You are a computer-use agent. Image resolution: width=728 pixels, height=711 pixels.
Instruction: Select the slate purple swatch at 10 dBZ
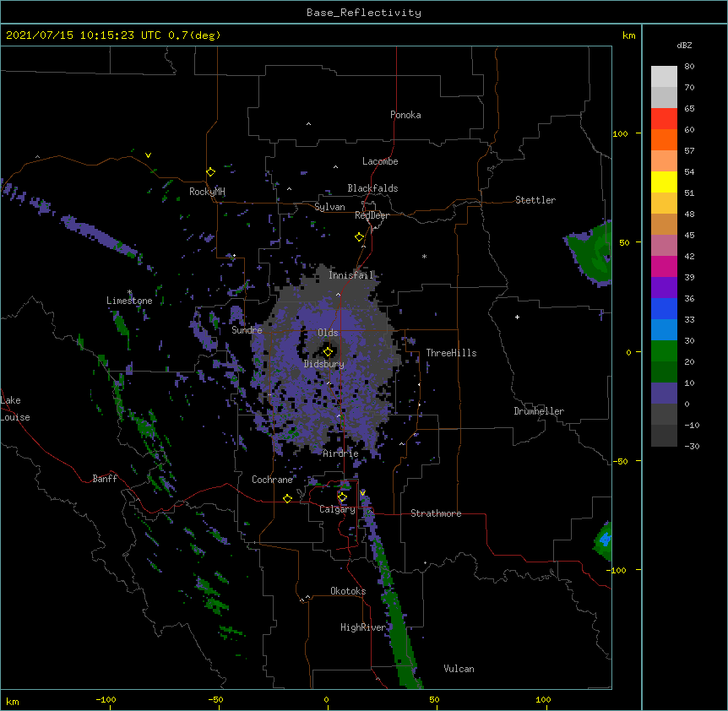click(664, 393)
